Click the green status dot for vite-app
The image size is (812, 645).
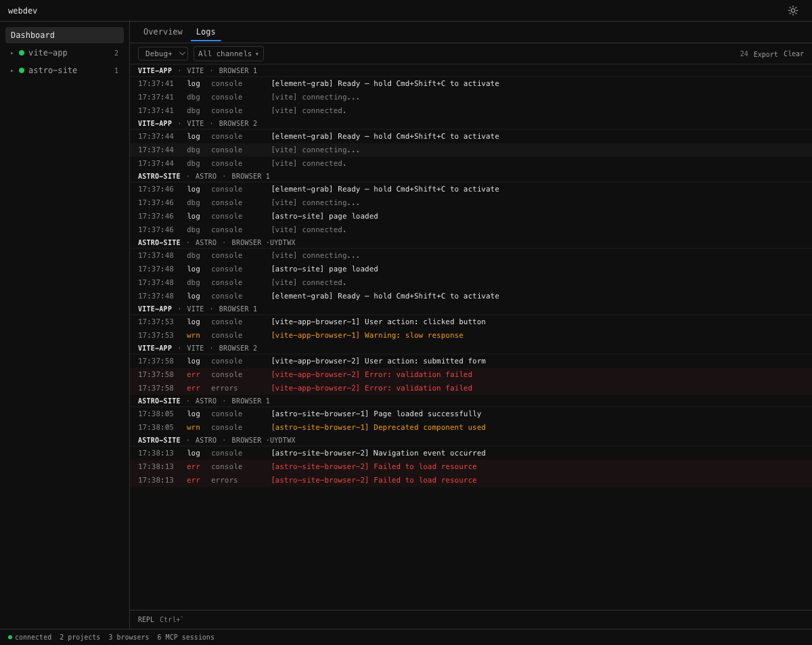[x=22, y=53]
